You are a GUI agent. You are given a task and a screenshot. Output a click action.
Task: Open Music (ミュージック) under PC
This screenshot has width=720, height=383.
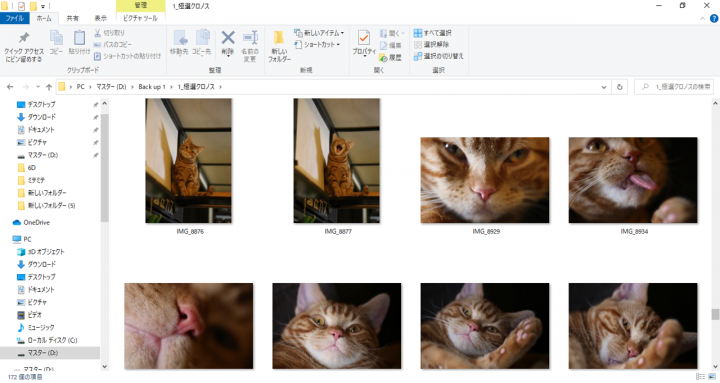[x=41, y=327]
